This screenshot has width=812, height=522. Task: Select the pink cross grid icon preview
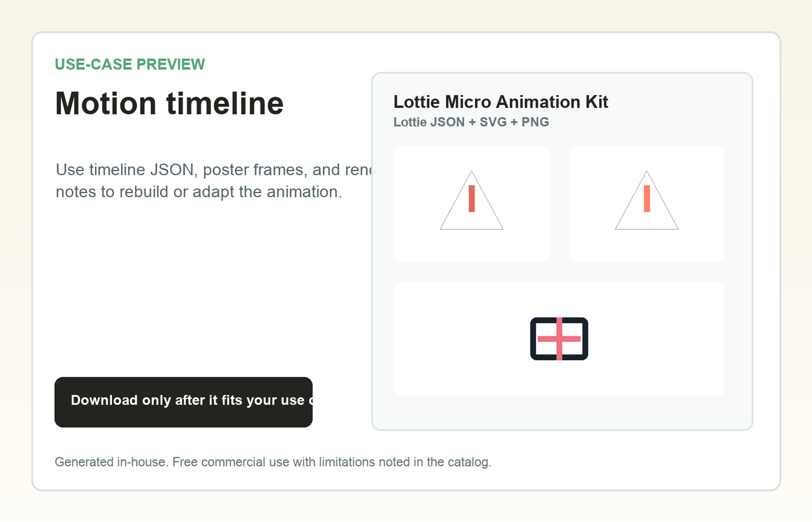559,339
